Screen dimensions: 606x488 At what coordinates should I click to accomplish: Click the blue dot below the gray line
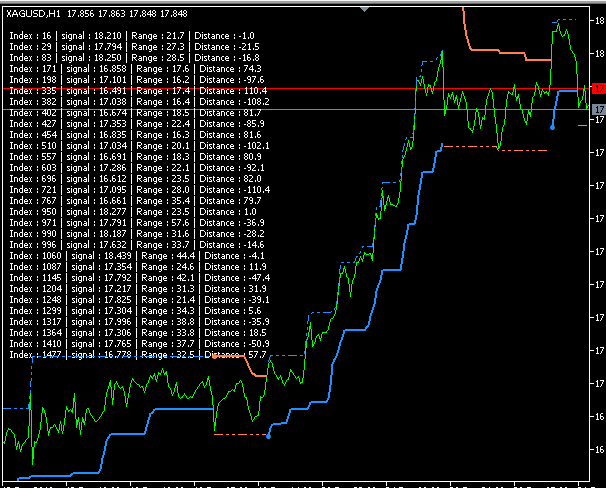[552, 127]
